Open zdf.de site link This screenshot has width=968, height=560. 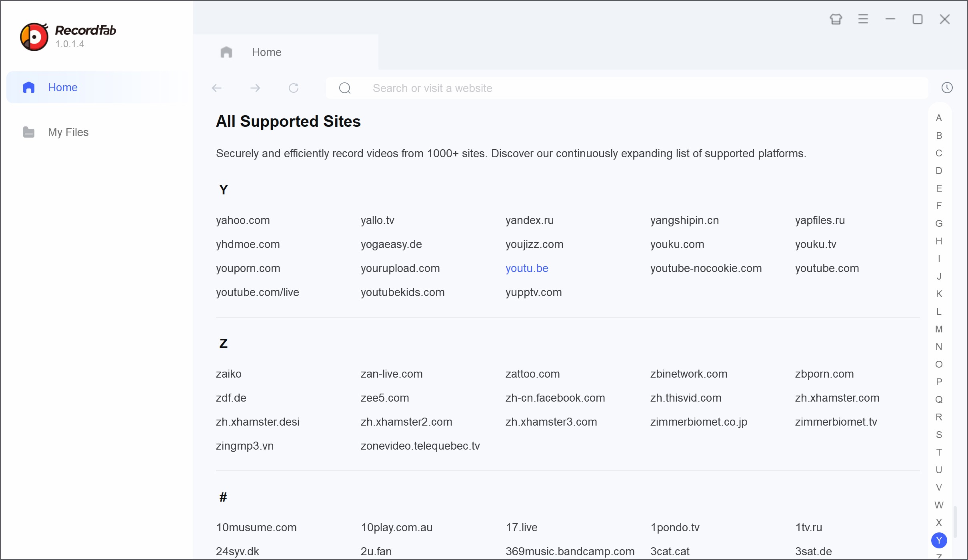coord(231,398)
